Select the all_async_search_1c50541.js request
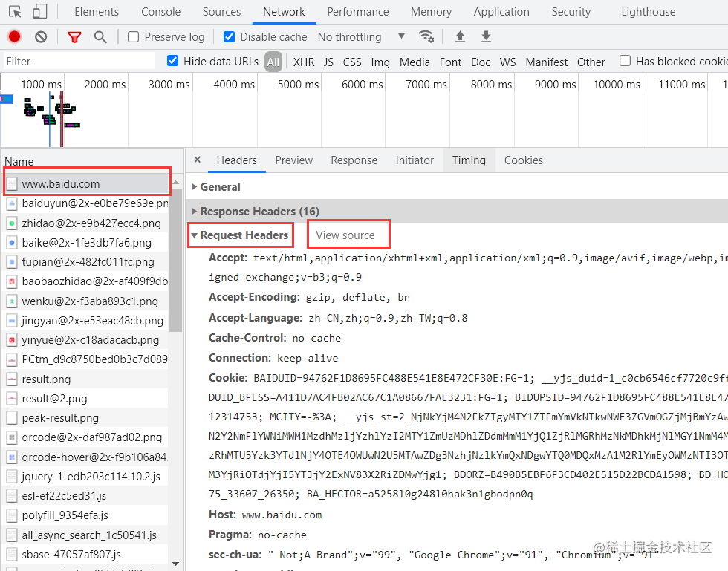The image size is (728, 571). (89, 535)
